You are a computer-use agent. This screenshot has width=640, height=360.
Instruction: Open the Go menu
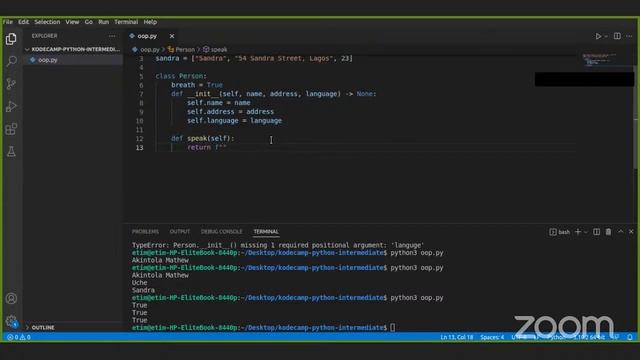(89, 22)
